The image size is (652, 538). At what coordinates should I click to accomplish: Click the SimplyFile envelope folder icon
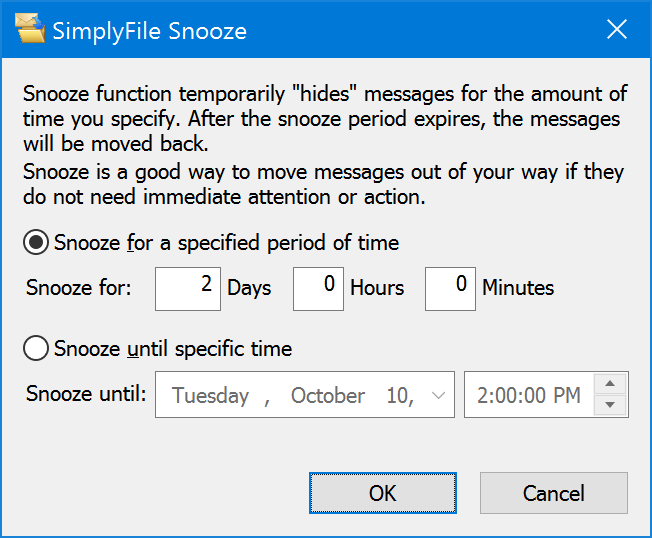coord(30,28)
